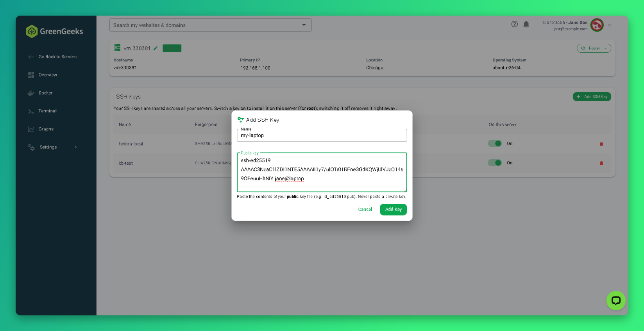Click the kb-test key name
Screen dimensions: 644x331
[x=126, y=163]
